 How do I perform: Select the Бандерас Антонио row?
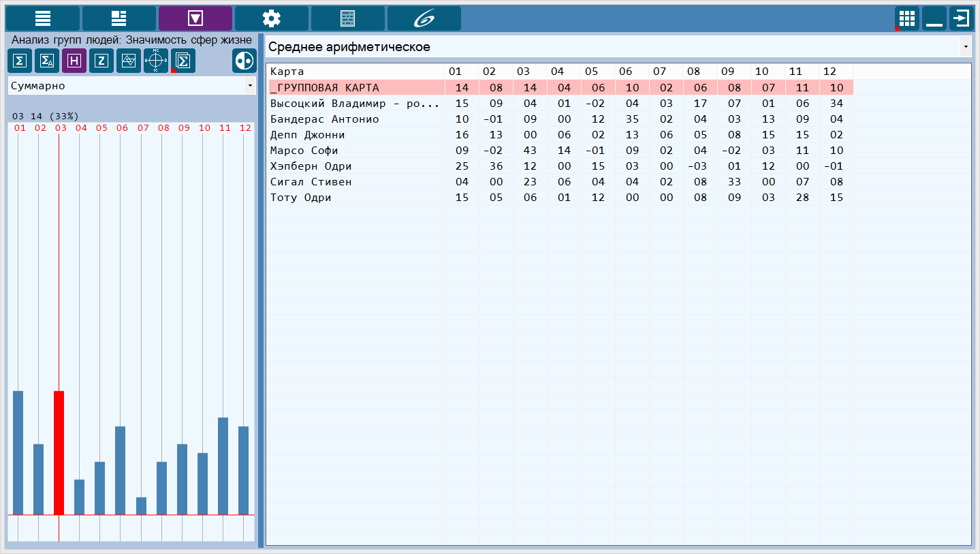[560, 119]
